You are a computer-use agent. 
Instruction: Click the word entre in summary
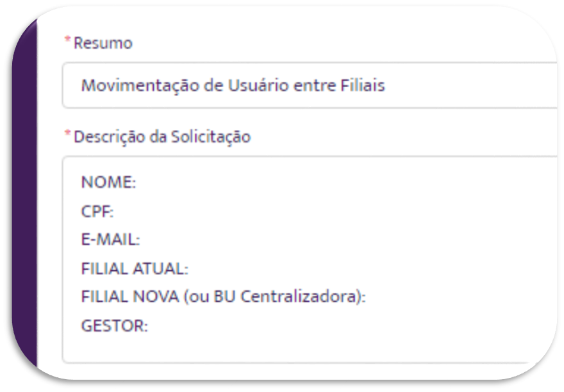[x=315, y=86]
